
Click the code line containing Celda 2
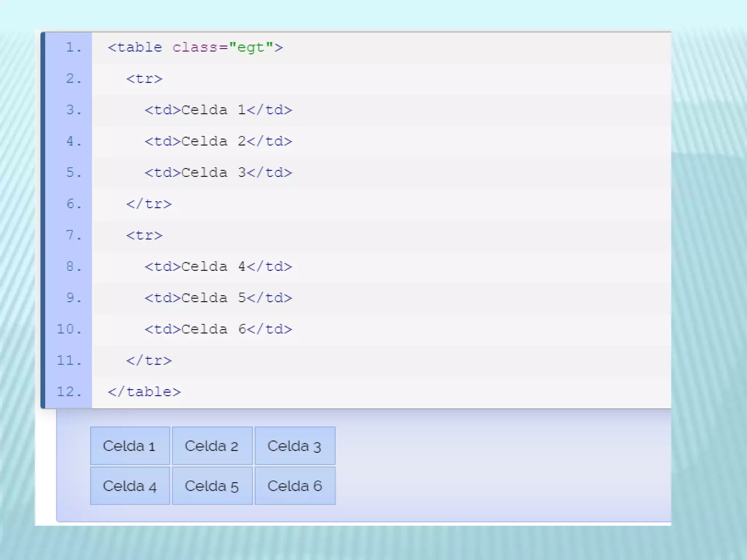(x=218, y=141)
